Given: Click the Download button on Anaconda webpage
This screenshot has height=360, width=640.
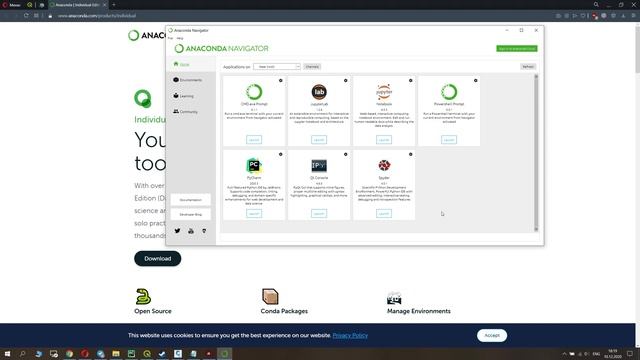Looking at the screenshot, I should tap(158, 258).
